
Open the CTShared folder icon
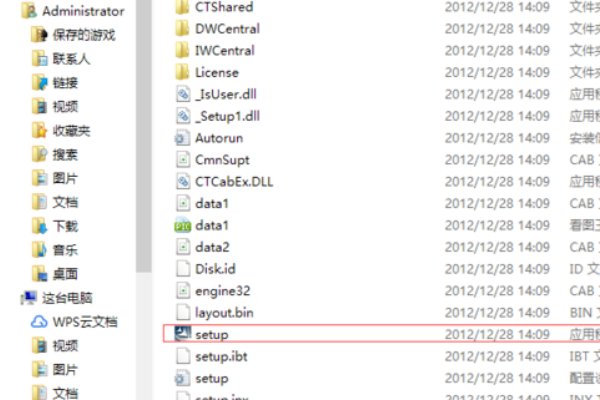pos(183,7)
